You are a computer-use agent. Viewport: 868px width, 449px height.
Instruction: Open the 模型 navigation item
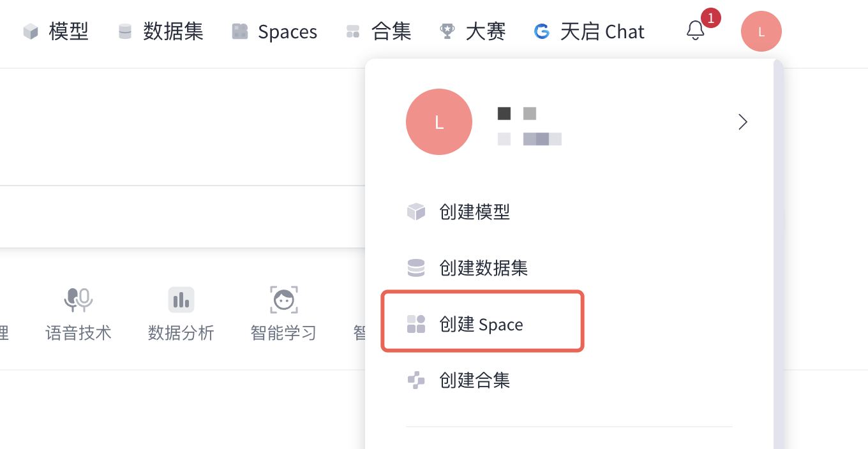point(56,31)
